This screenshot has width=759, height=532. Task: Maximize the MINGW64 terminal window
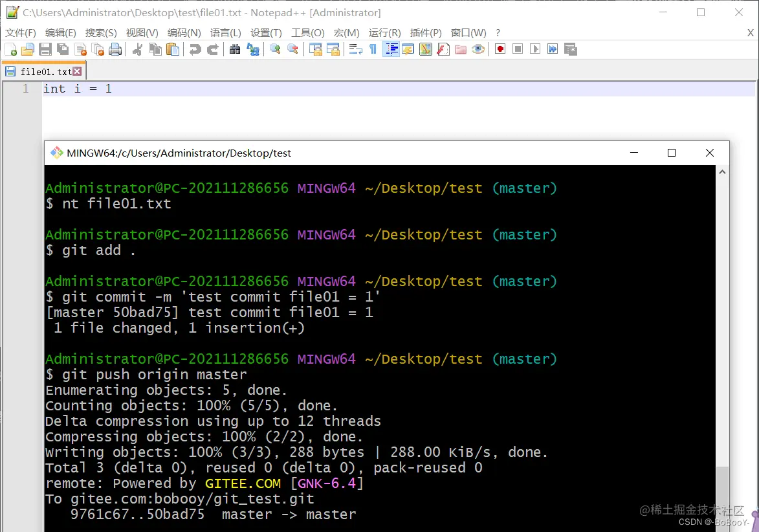point(672,153)
